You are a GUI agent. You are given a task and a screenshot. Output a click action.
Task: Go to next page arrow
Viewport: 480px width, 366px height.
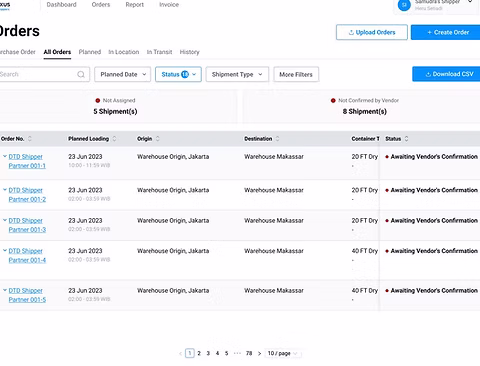tap(259, 353)
